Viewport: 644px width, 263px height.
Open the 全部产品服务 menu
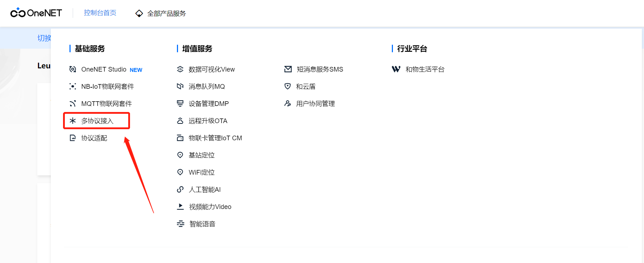coord(167,14)
